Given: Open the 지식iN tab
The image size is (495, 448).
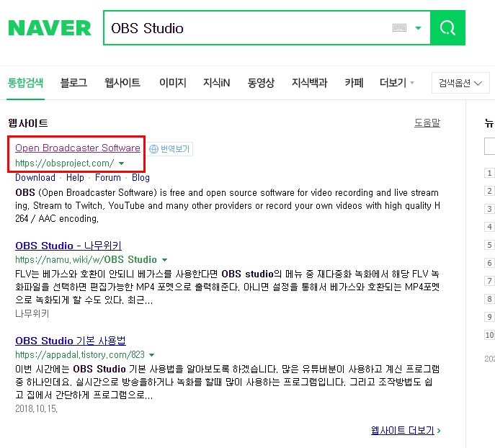Looking at the screenshot, I should pyautogui.click(x=216, y=83).
